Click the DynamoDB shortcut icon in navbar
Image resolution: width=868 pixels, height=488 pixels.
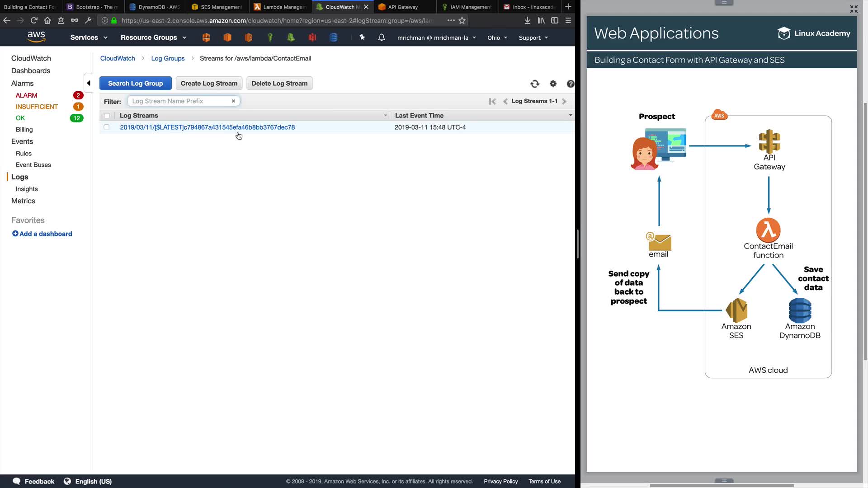point(334,38)
